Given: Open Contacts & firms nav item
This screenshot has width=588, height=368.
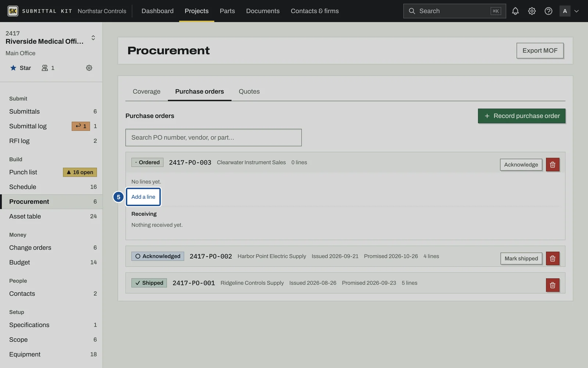Looking at the screenshot, I should (x=315, y=11).
